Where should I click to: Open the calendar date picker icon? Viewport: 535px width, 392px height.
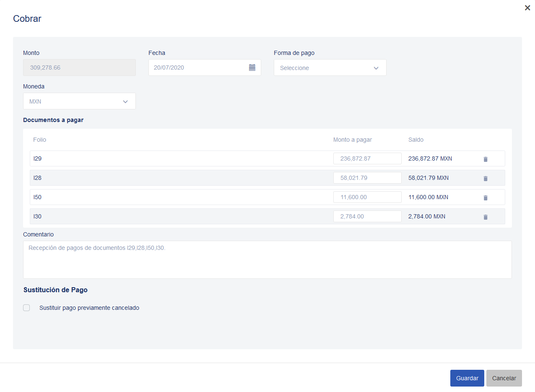coord(252,67)
